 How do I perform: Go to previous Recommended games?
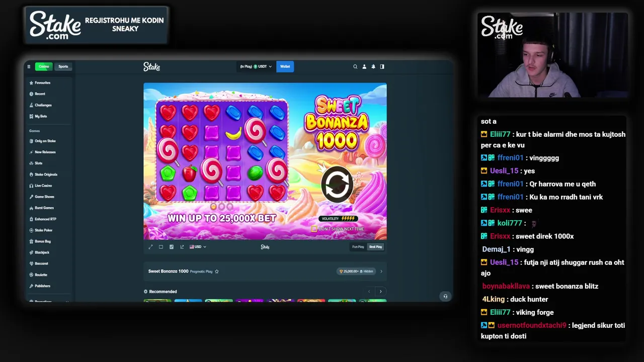369,292
